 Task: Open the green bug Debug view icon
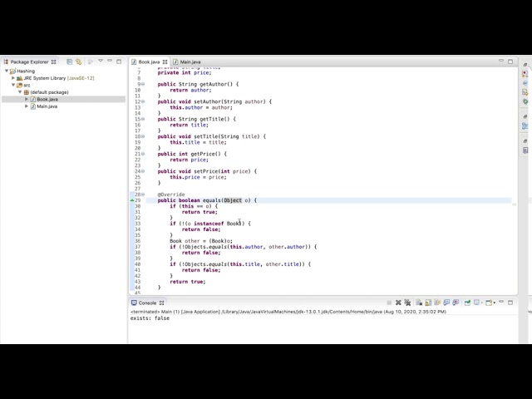tap(525, 101)
